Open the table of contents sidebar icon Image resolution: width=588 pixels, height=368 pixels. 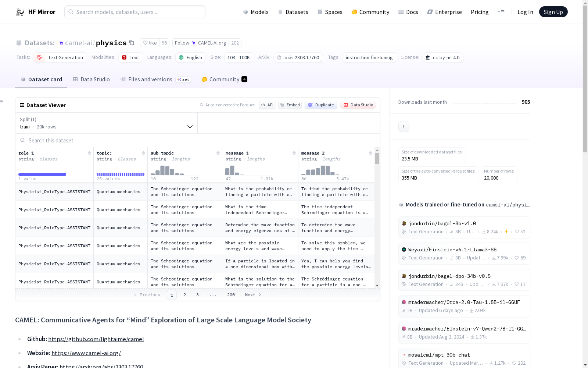point(2,102)
